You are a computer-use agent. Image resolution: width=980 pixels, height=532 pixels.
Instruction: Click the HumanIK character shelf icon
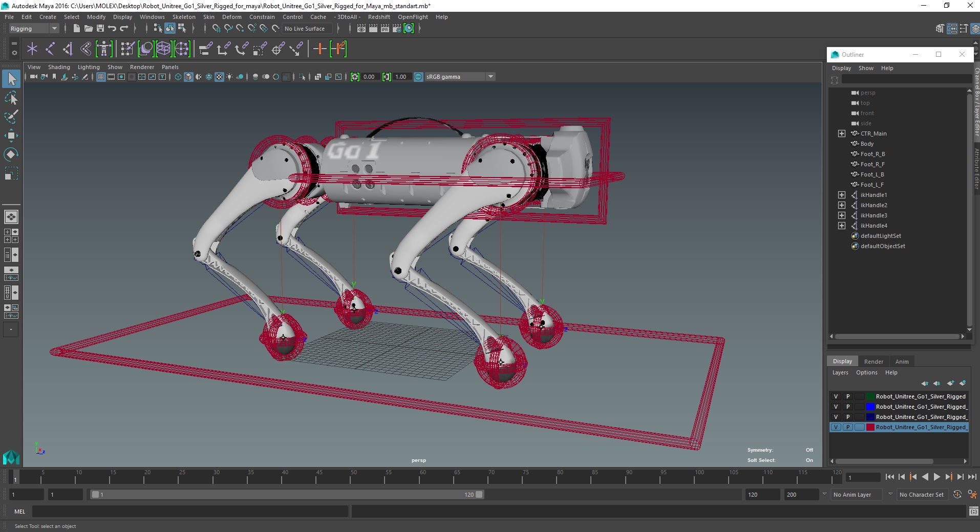coord(104,49)
